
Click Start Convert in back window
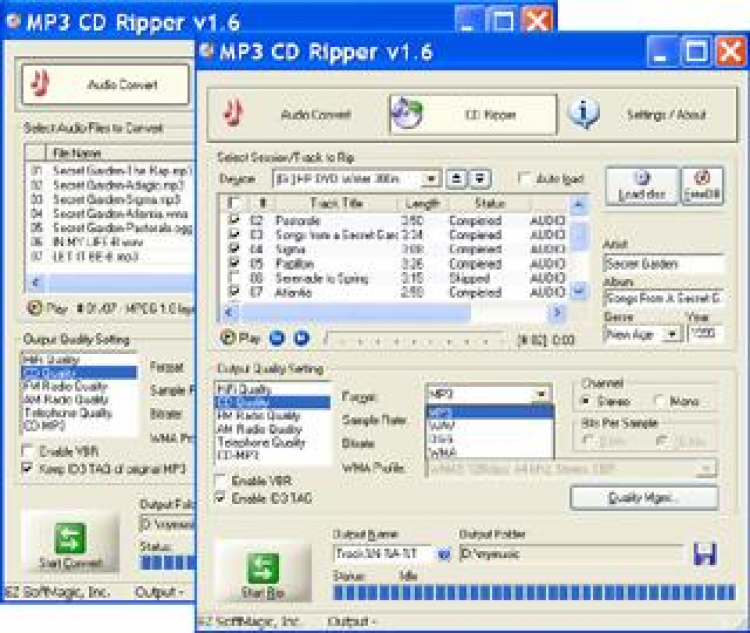point(70,542)
